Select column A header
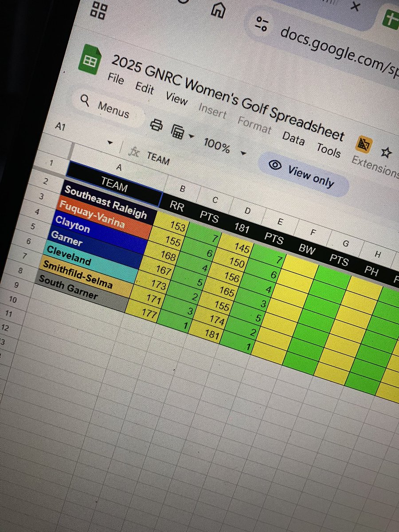The height and width of the screenshot is (532, 399). [118, 167]
